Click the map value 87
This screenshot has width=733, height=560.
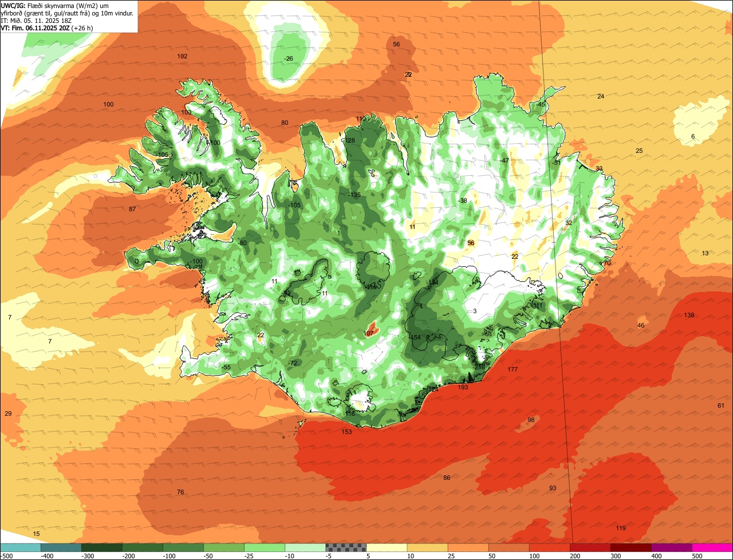coord(132,209)
